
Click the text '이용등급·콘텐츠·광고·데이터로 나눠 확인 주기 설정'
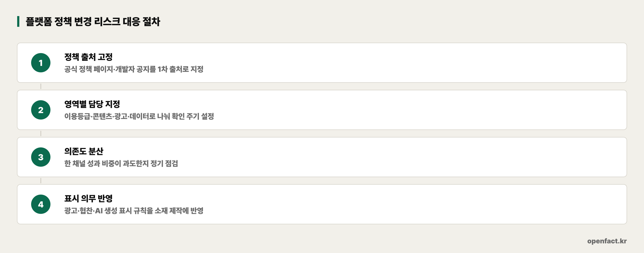pos(139,116)
